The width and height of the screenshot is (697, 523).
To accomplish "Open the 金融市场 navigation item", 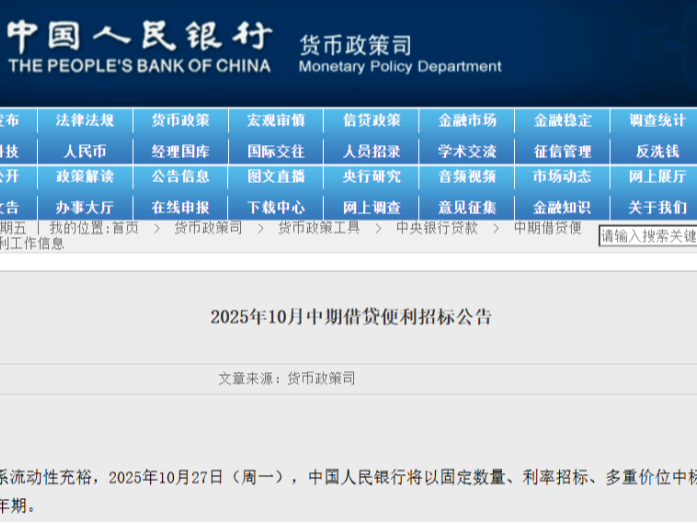I will tap(467, 120).
